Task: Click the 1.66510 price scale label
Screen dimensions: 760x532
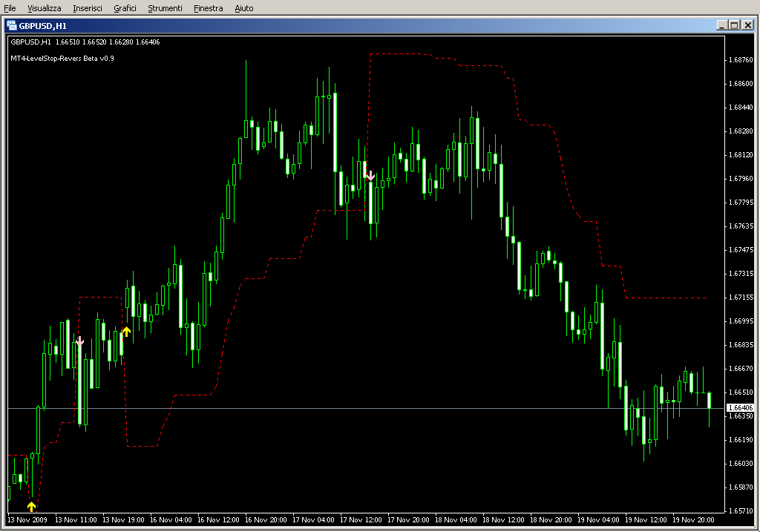Action: (741, 393)
